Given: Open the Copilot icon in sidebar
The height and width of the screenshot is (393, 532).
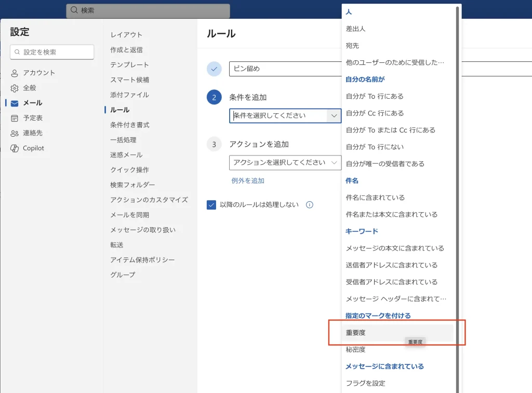Looking at the screenshot, I should click(15, 148).
